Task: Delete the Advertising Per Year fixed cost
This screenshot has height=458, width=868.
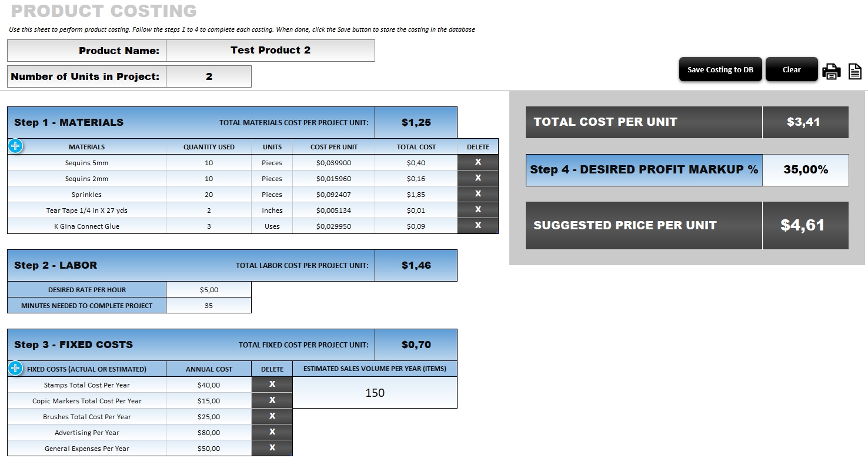Action: coord(272,432)
